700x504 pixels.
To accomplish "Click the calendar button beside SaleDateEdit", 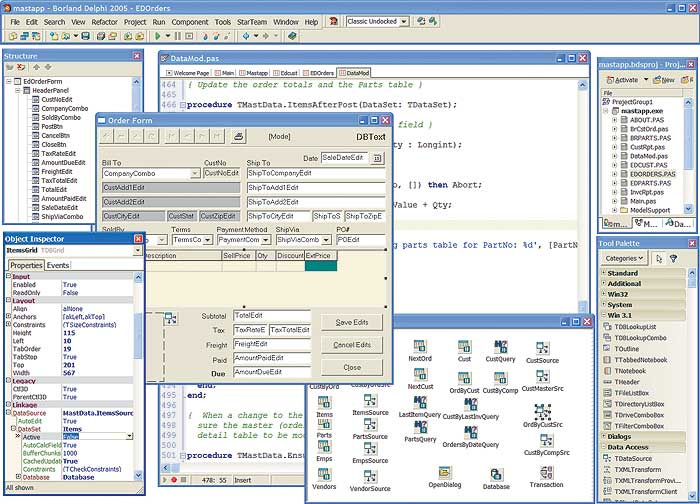I will (x=377, y=158).
